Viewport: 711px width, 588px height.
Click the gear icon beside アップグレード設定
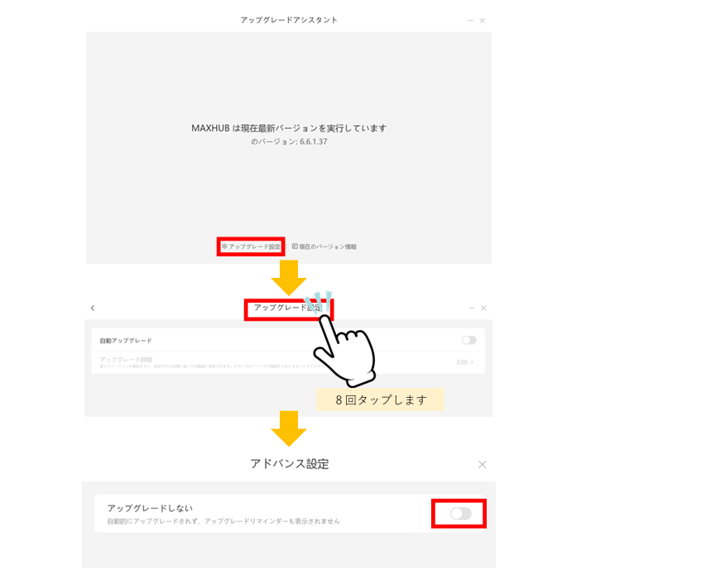pyautogui.click(x=224, y=246)
